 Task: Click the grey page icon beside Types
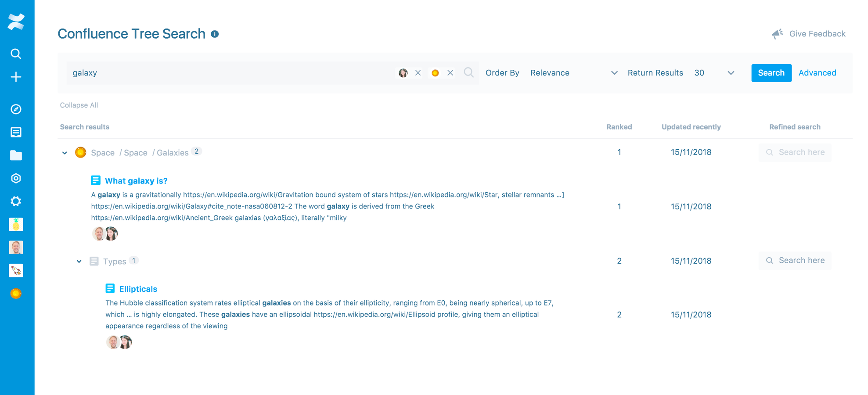click(94, 261)
